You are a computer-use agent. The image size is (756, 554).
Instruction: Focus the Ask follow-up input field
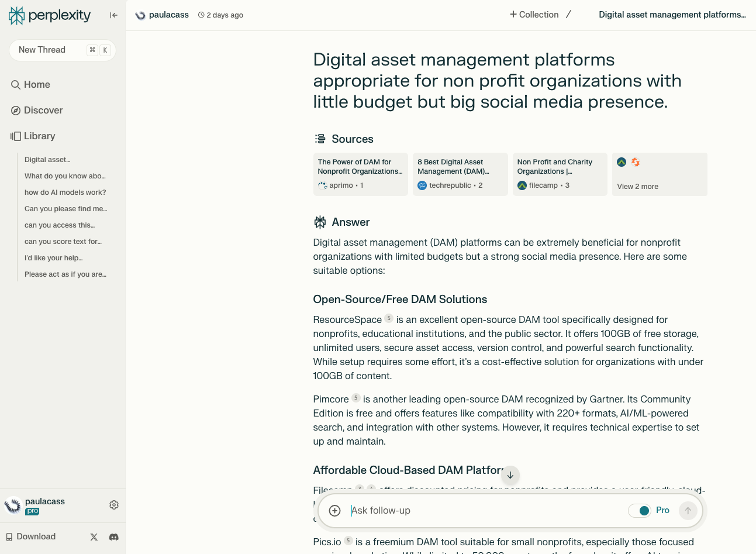pos(485,511)
